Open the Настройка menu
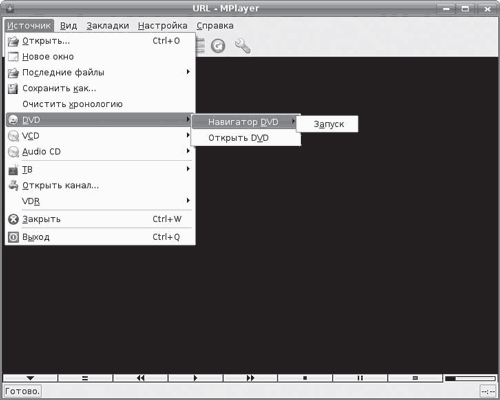 163,26
